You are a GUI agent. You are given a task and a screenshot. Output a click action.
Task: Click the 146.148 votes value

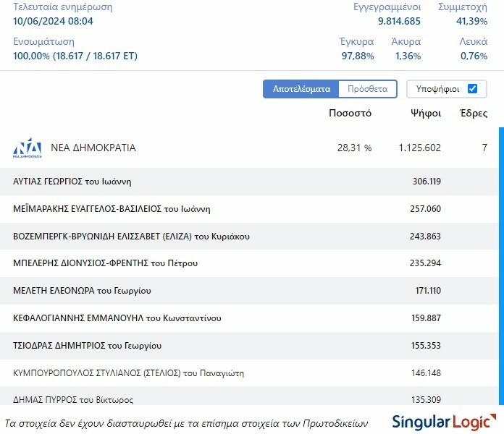427,373
